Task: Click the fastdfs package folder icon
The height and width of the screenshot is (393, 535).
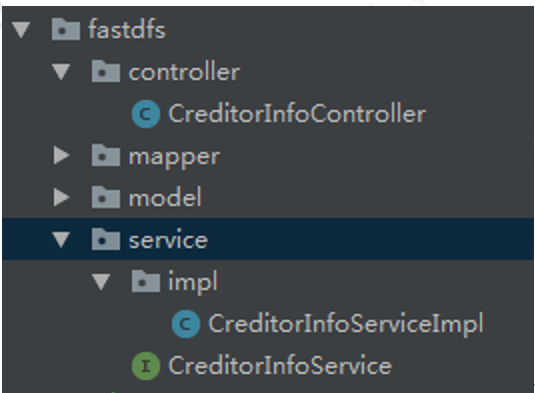Action: [66, 30]
